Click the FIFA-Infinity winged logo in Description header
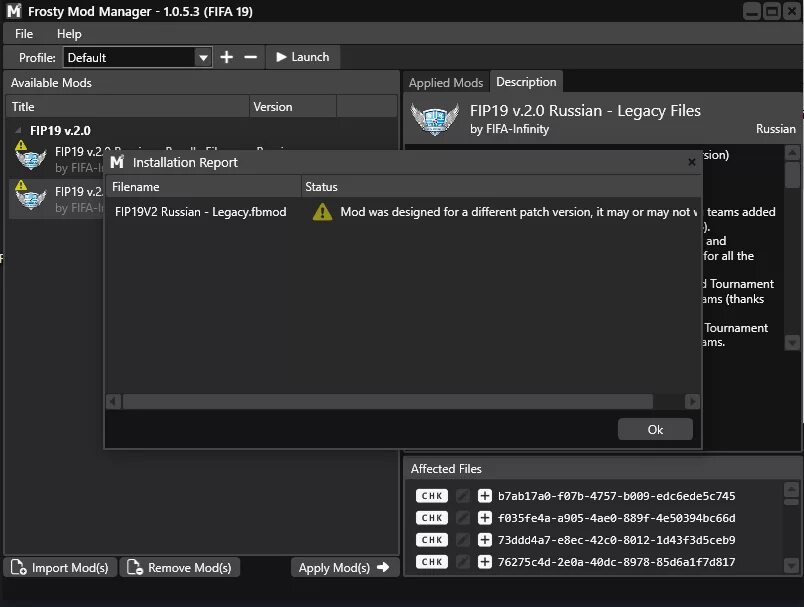This screenshot has width=804, height=607. (435, 119)
